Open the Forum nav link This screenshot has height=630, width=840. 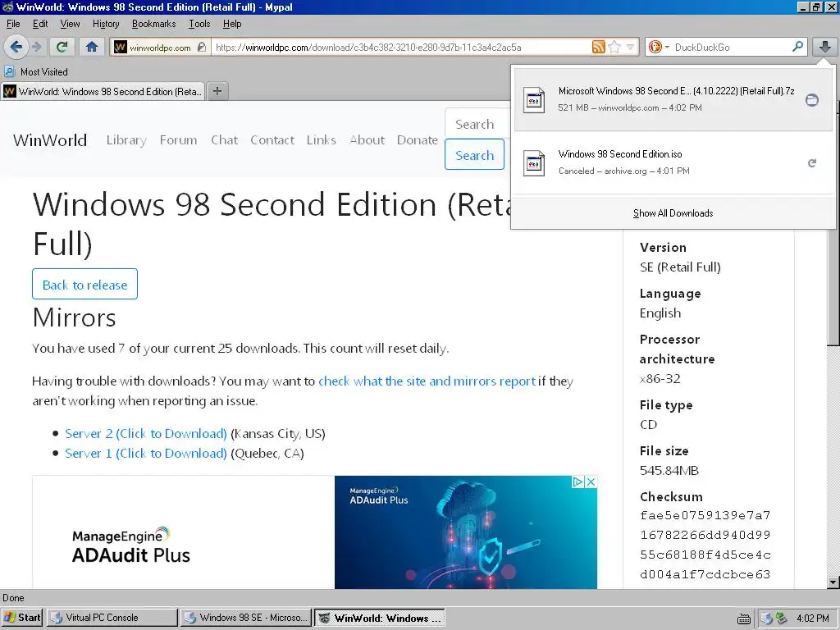178,139
